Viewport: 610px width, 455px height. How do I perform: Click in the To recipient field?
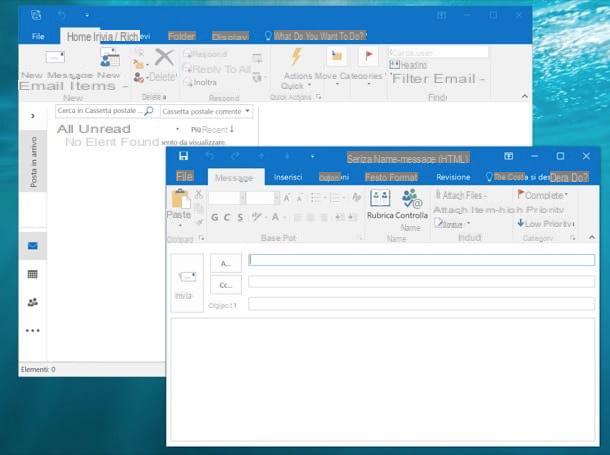pos(422,260)
